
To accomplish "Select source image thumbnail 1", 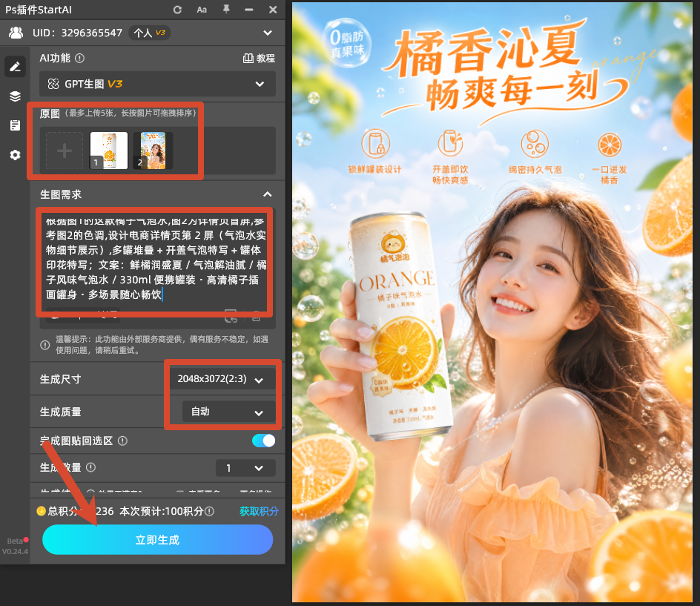I will pos(108,151).
